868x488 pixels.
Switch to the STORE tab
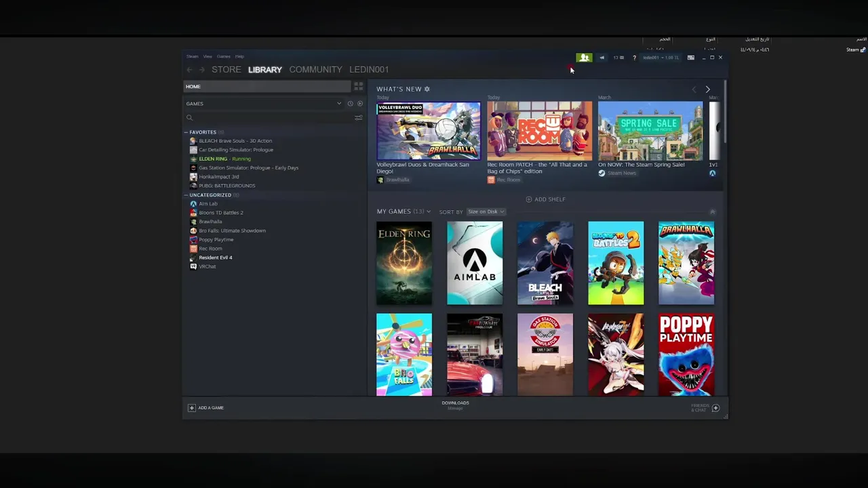226,70
